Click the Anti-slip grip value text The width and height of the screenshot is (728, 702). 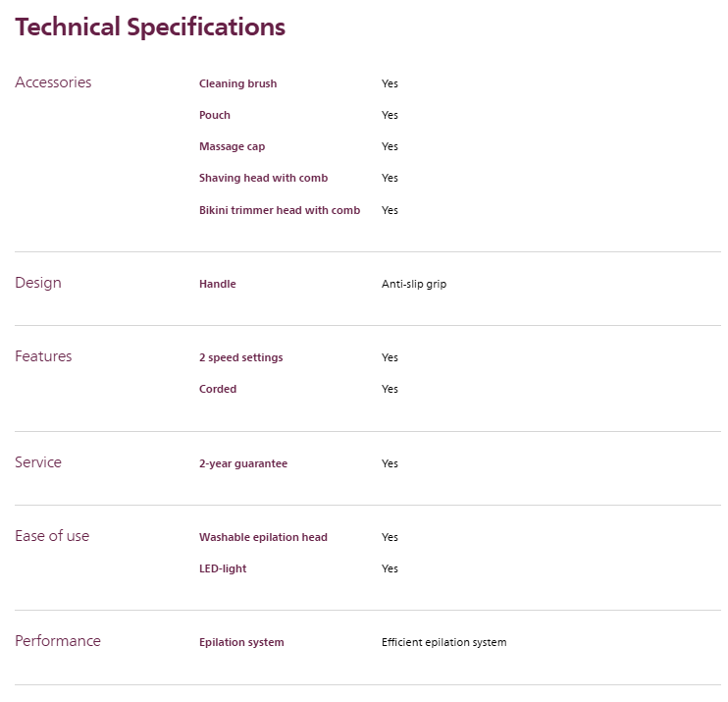pos(414,284)
